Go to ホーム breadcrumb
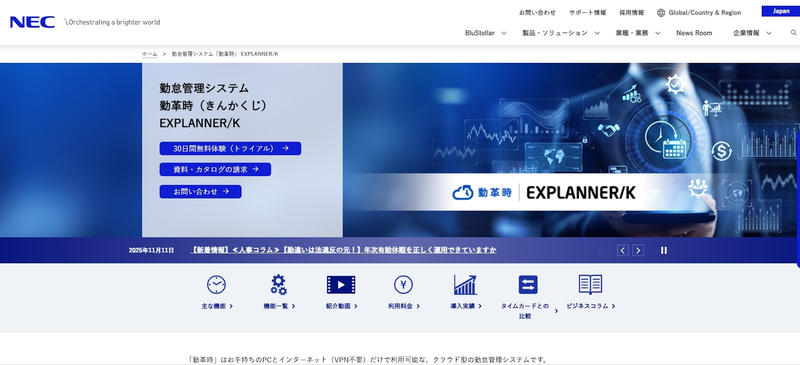 [x=149, y=54]
